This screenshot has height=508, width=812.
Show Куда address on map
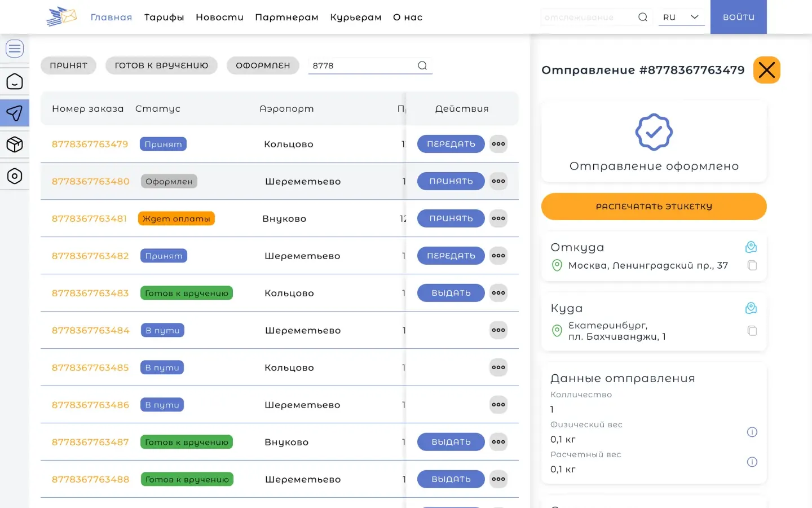(751, 308)
